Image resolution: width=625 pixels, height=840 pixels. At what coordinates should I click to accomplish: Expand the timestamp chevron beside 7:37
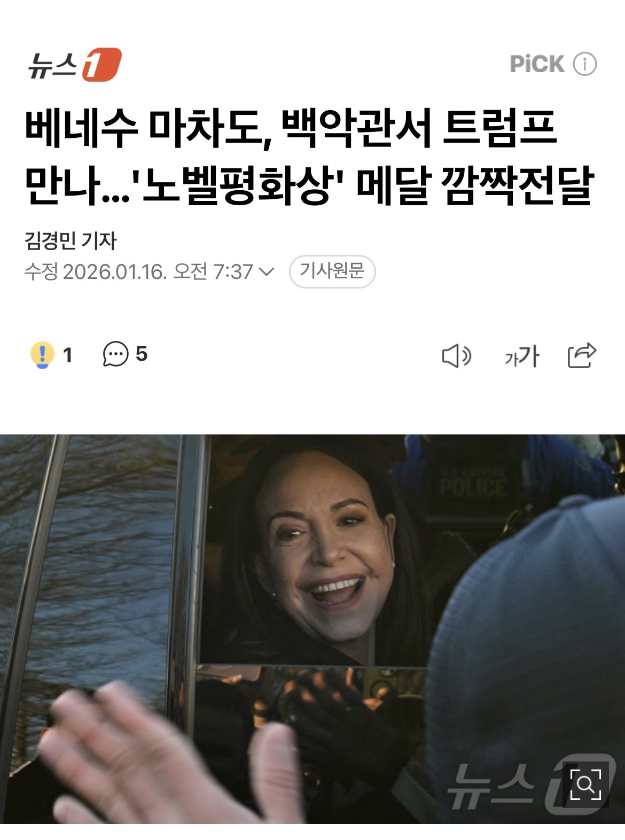click(x=266, y=272)
